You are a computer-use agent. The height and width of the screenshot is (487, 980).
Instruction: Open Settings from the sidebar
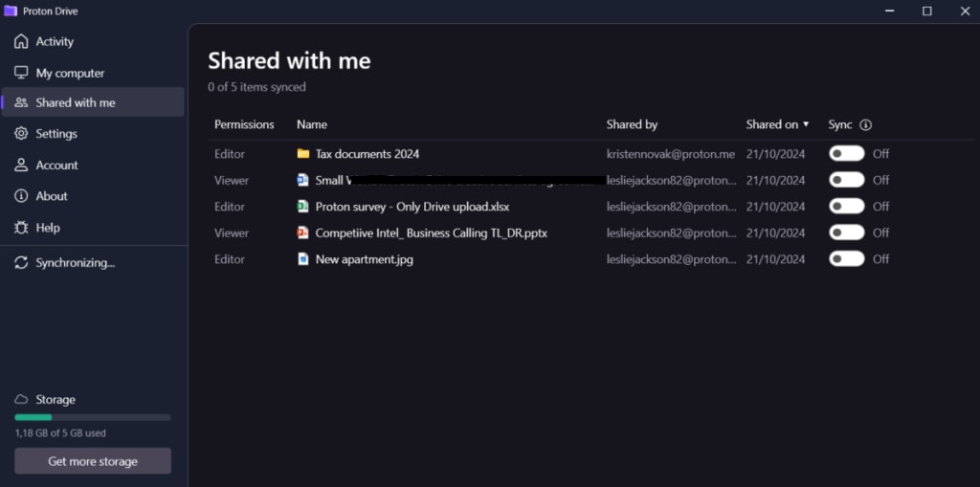[x=93, y=133]
